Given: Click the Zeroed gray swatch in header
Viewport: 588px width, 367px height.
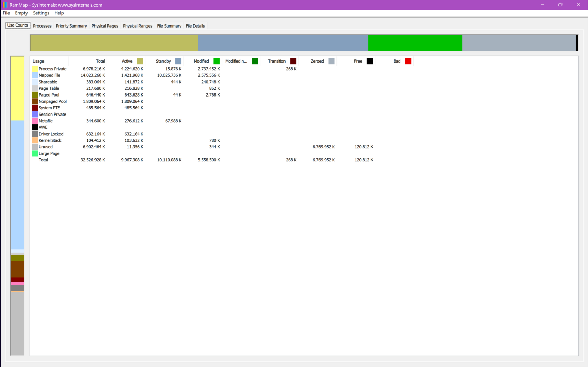Looking at the screenshot, I should click(x=332, y=61).
